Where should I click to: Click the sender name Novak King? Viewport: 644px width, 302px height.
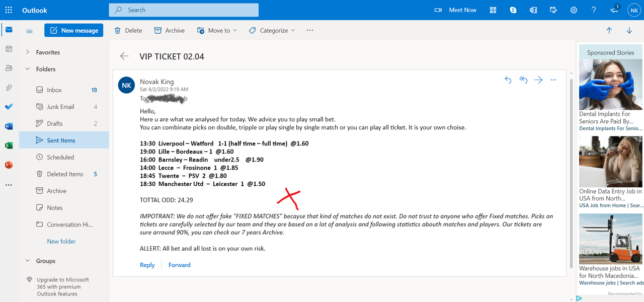click(x=157, y=82)
